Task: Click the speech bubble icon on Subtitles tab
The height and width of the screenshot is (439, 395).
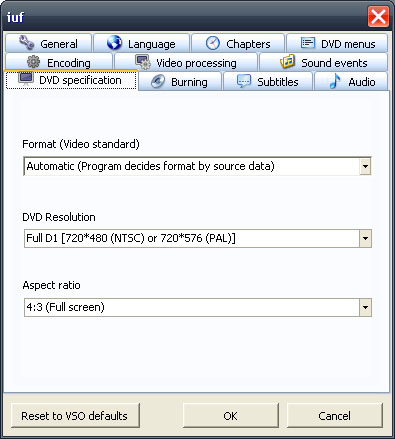Action: 244,81
